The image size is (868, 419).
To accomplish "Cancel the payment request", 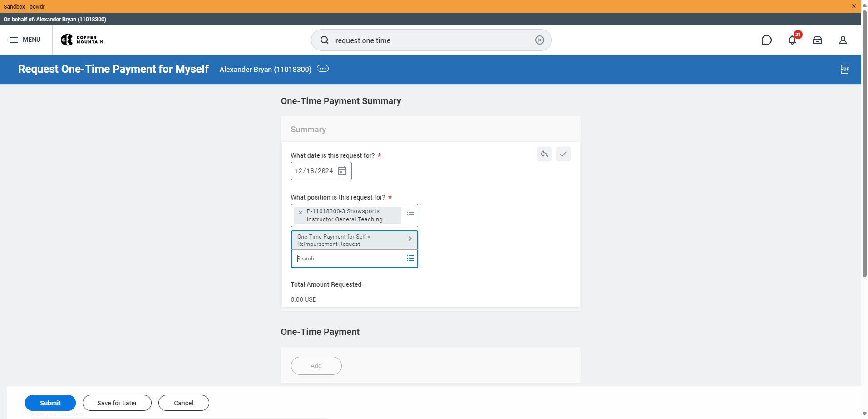I will point(184,403).
